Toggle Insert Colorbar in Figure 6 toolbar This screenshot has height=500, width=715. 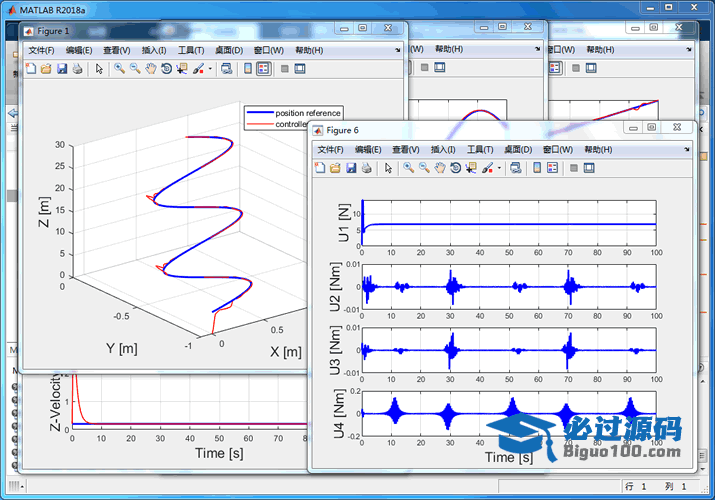tap(537, 168)
